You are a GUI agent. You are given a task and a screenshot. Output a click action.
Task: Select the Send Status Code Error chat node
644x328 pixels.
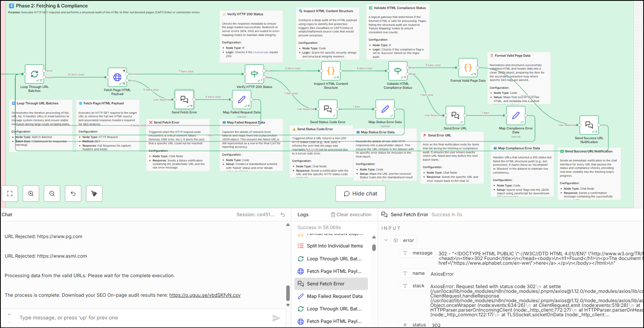point(328,109)
